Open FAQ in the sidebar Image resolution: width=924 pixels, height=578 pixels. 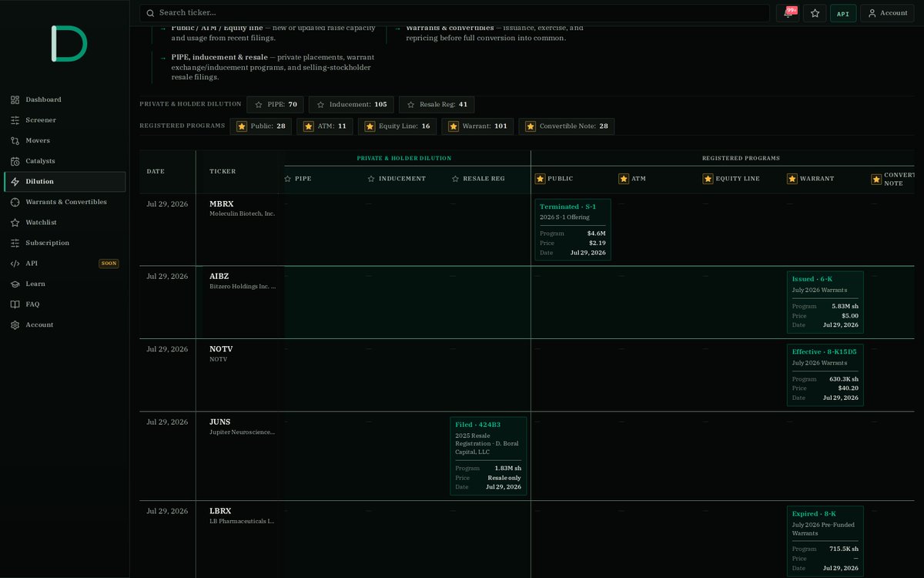[x=65, y=304]
